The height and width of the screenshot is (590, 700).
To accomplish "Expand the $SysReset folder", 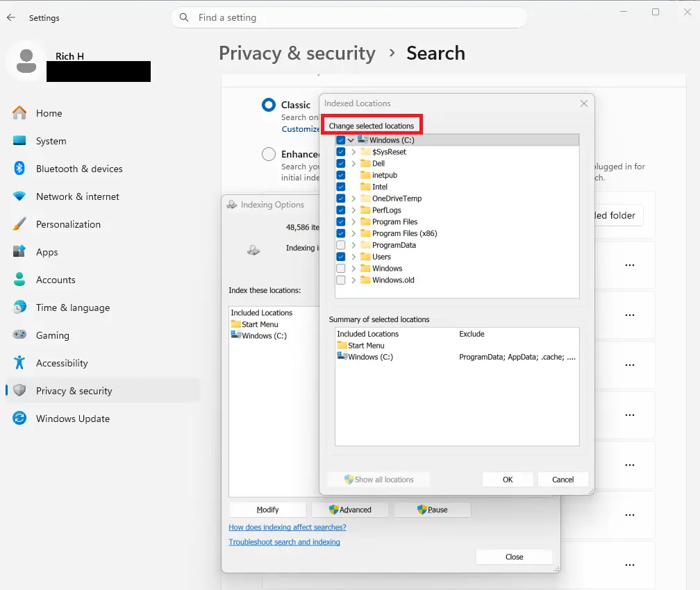I will point(353,152).
